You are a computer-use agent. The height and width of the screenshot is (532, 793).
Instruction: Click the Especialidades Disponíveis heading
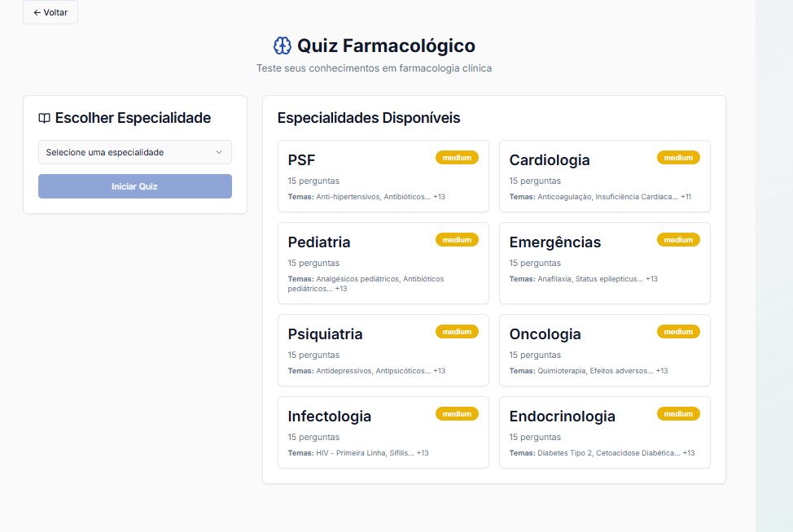369,118
